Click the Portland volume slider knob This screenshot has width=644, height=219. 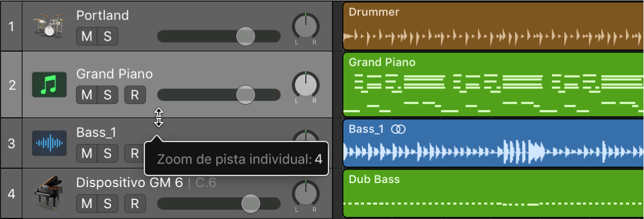point(245,36)
